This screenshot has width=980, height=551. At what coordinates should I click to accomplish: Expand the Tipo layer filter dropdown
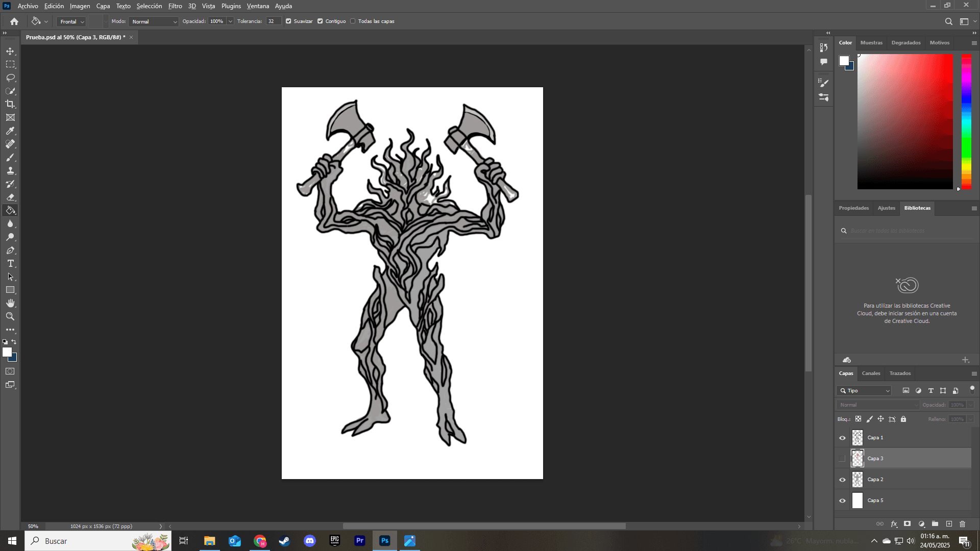coord(864,391)
